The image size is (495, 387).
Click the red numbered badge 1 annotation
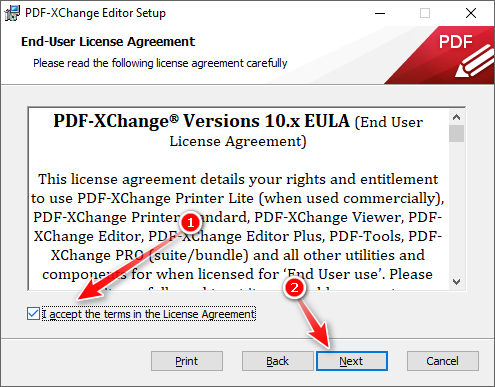pos(190,222)
